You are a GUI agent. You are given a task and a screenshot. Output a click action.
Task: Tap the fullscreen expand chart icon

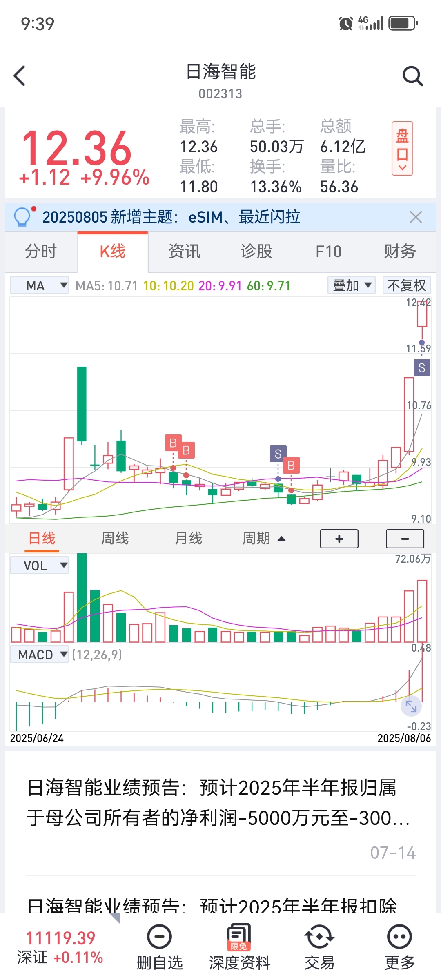tap(411, 706)
